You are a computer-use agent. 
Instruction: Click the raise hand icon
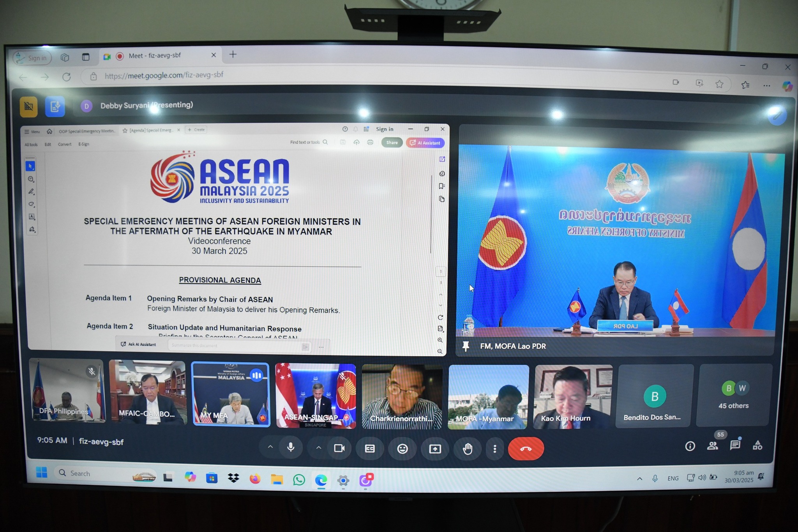[x=468, y=449]
